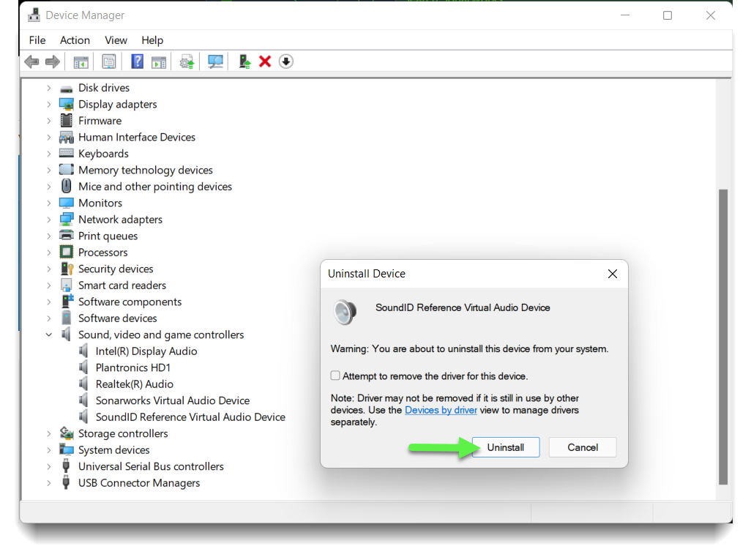Click the Monitors icon
The height and width of the screenshot is (560, 751).
tap(66, 203)
